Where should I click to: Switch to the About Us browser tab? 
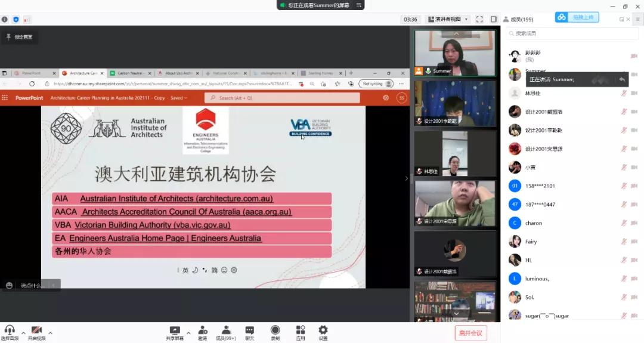tap(178, 73)
